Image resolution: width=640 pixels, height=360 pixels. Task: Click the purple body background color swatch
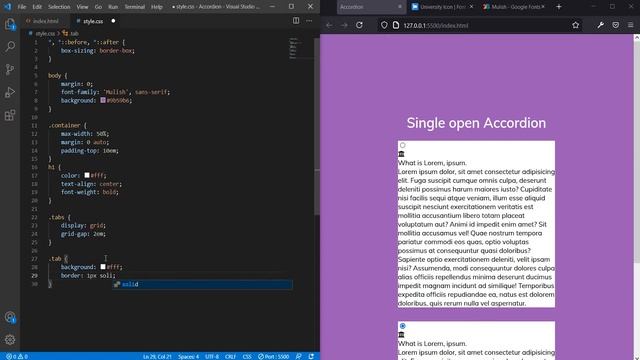[103, 100]
